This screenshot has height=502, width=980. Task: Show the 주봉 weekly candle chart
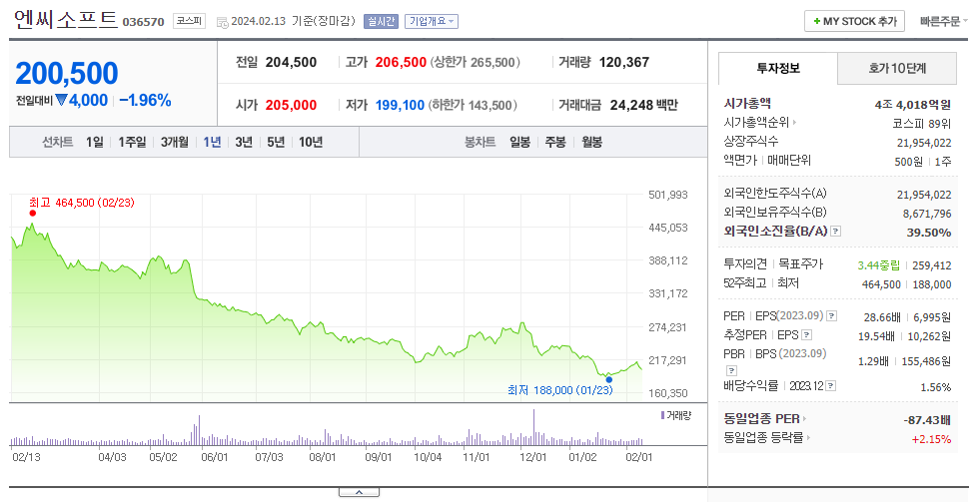click(555, 143)
